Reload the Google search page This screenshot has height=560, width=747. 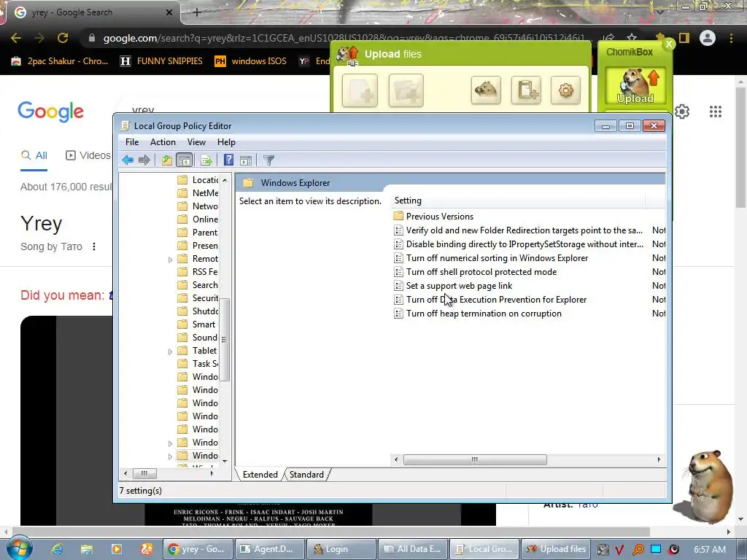pyautogui.click(x=63, y=38)
